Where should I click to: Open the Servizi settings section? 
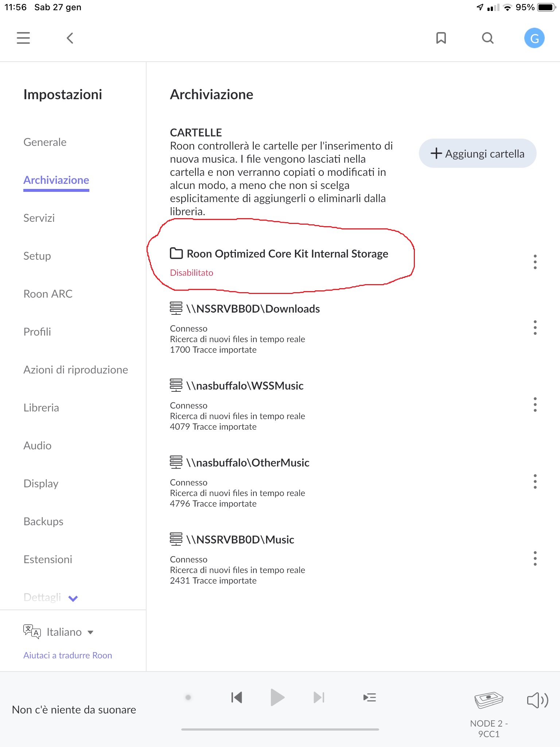tap(39, 218)
